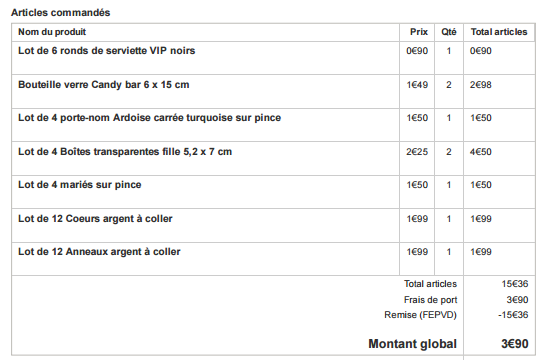Click the 'Total articles' column header

[499, 32]
